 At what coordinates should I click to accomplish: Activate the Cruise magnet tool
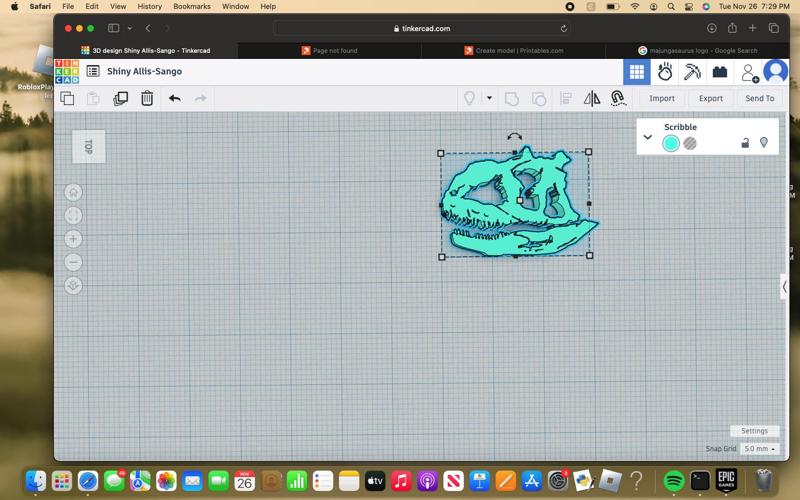pos(618,98)
